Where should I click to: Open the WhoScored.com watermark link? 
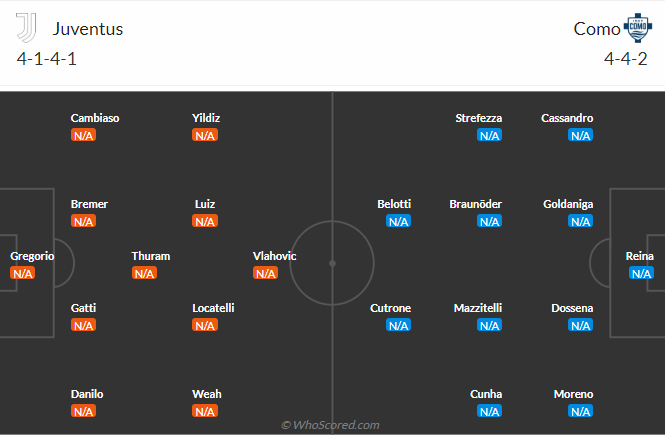point(332,425)
